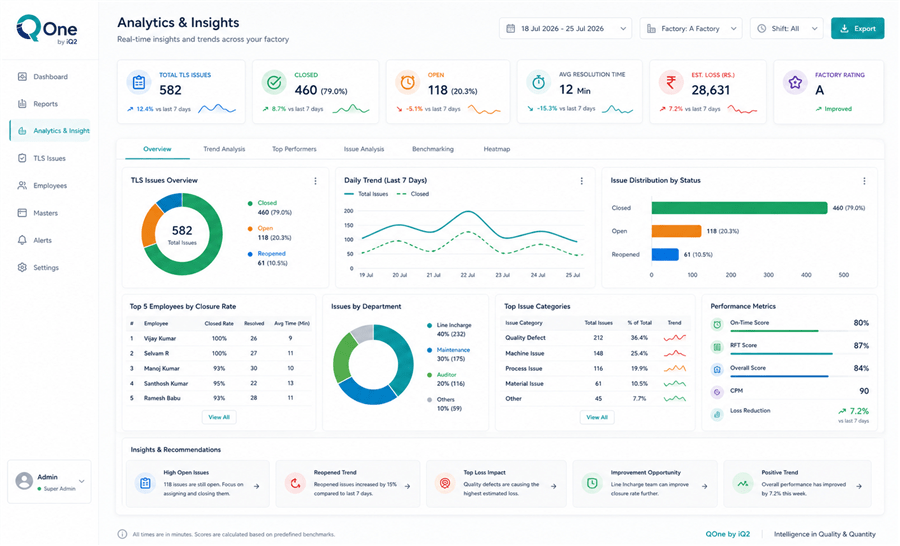Screen dimensions: 900x546
Task: Switch to the Issue Analysis tab
Action: click(x=364, y=149)
